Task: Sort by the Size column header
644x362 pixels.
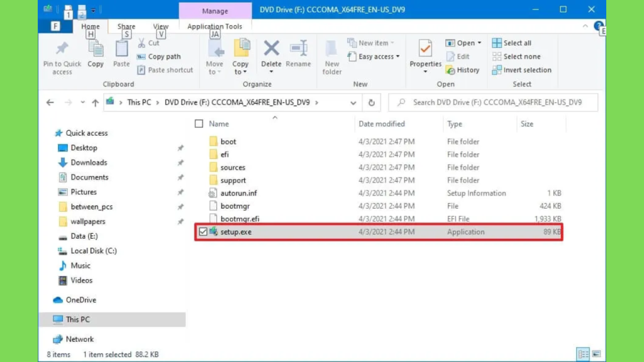Action: click(x=527, y=124)
